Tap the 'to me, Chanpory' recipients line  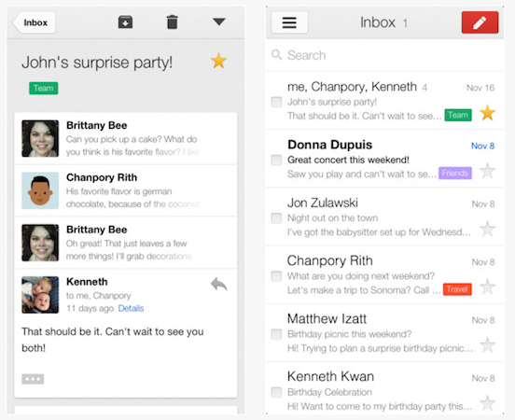click(99, 296)
